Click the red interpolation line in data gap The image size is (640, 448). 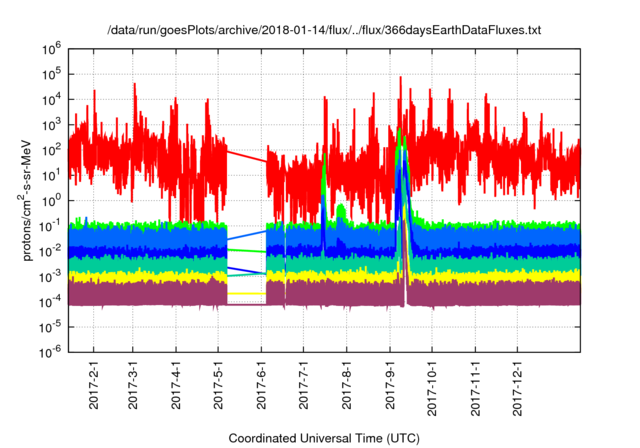[x=247, y=157]
